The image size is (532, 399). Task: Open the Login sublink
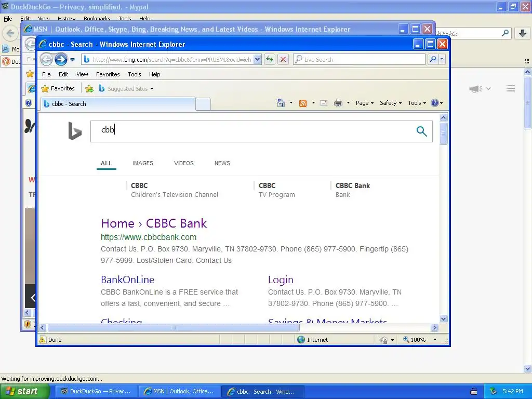[x=281, y=280]
